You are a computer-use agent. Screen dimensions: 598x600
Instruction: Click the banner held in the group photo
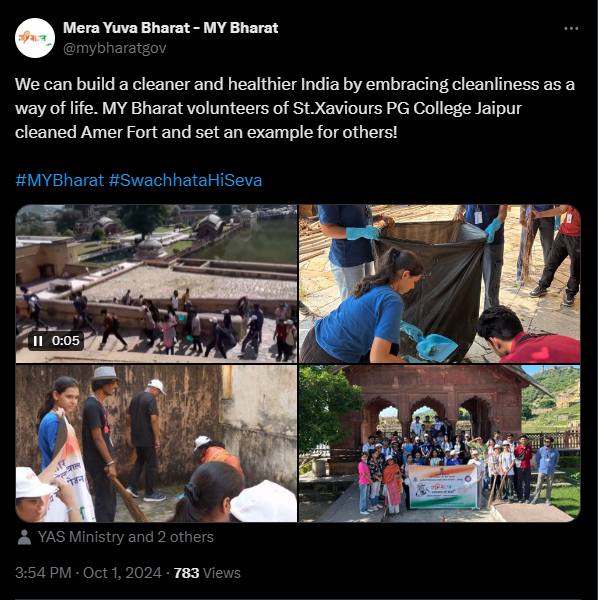(x=443, y=487)
